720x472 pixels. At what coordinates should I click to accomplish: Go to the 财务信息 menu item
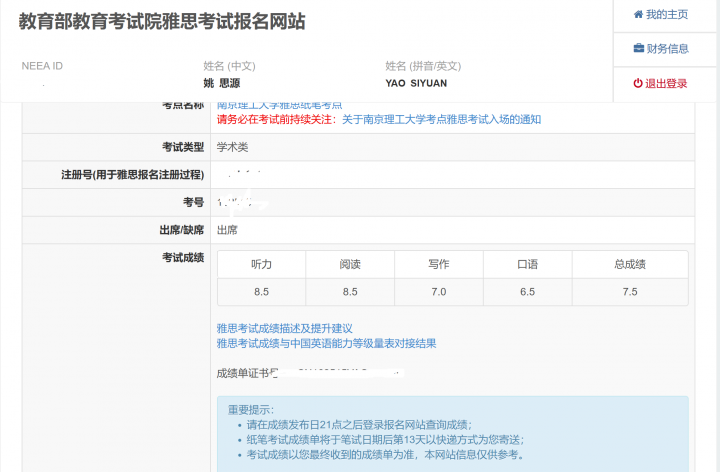click(x=667, y=48)
